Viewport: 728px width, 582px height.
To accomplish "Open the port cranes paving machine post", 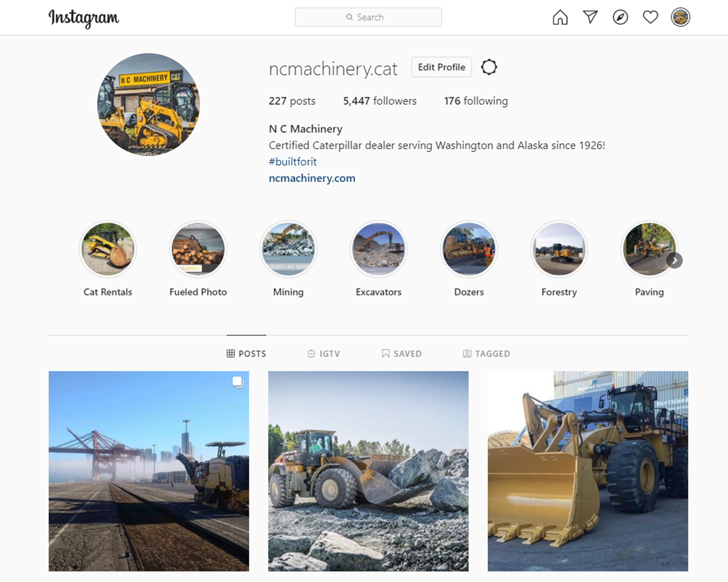I will 149,471.
